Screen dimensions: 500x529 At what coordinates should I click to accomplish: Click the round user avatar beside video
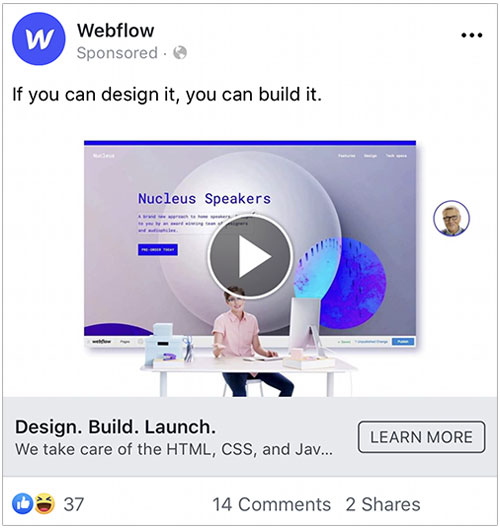pyautogui.click(x=451, y=218)
